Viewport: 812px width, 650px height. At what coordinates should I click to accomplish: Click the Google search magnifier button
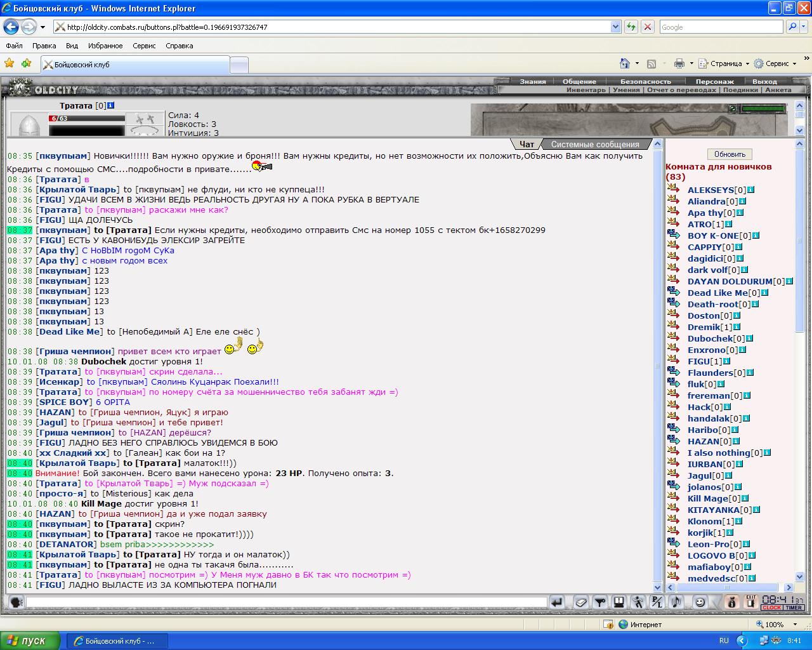point(792,27)
